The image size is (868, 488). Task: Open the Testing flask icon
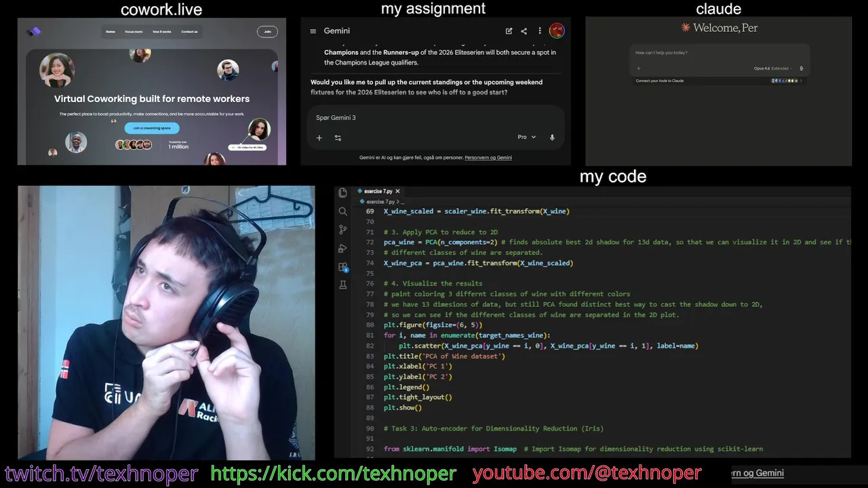pyautogui.click(x=342, y=285)
